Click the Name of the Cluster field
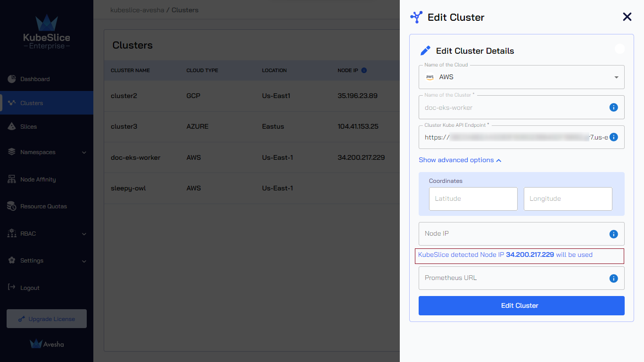This screenshot has width=644, height=362. coord(521,107)
